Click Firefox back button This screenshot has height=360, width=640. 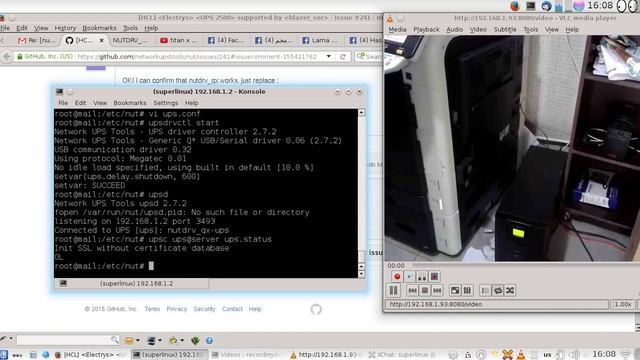pos(7,56)
